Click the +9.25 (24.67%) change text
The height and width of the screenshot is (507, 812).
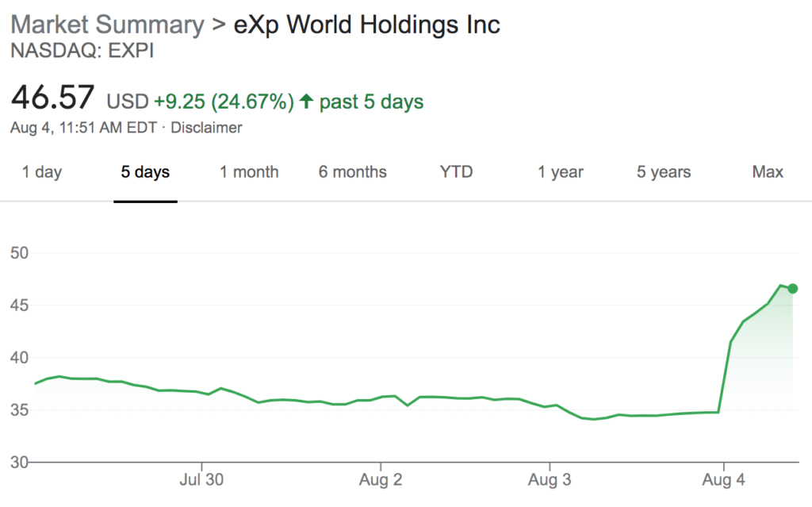click(224, 102)
